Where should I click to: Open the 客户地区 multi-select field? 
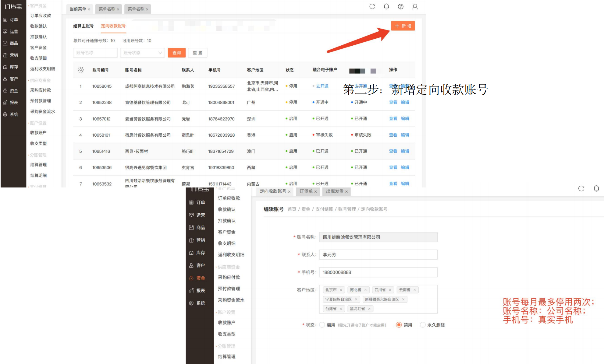pyautogui.click(x=378, y=299)
